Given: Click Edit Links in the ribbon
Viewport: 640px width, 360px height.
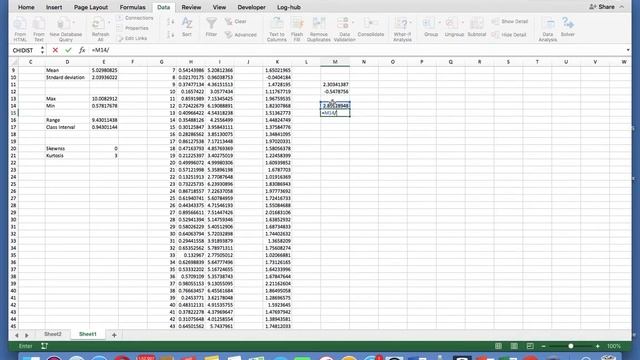Looking at the screenshot, I should coord(132,38).
